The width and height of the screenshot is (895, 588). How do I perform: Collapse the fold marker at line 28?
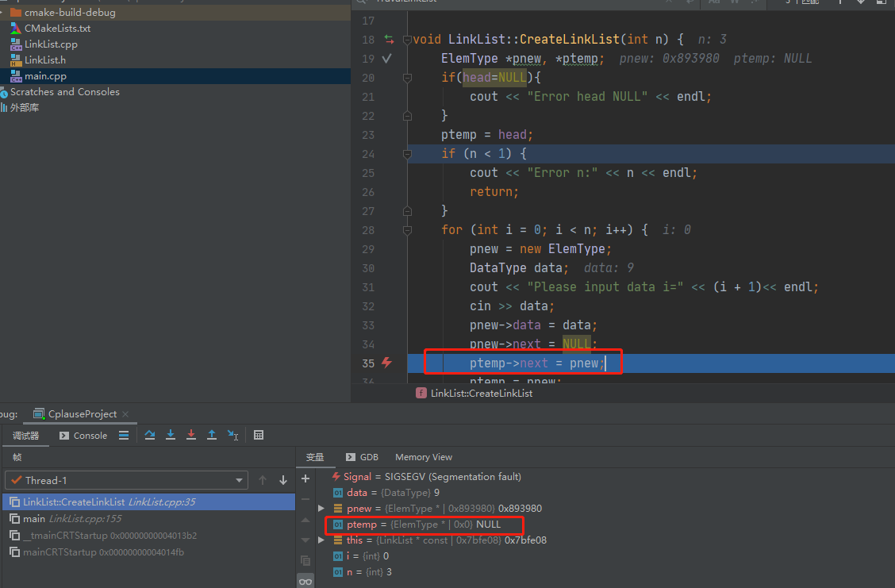point(407,230)
